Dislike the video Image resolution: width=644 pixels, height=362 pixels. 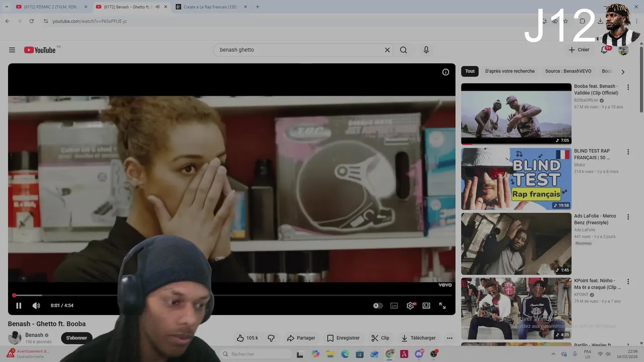(x=271, y=338)
